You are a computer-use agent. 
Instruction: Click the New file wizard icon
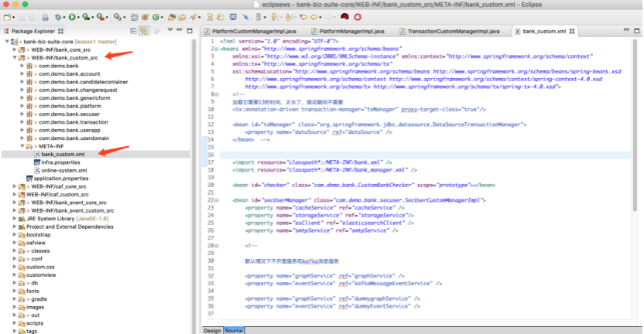[x=8, y=15]
